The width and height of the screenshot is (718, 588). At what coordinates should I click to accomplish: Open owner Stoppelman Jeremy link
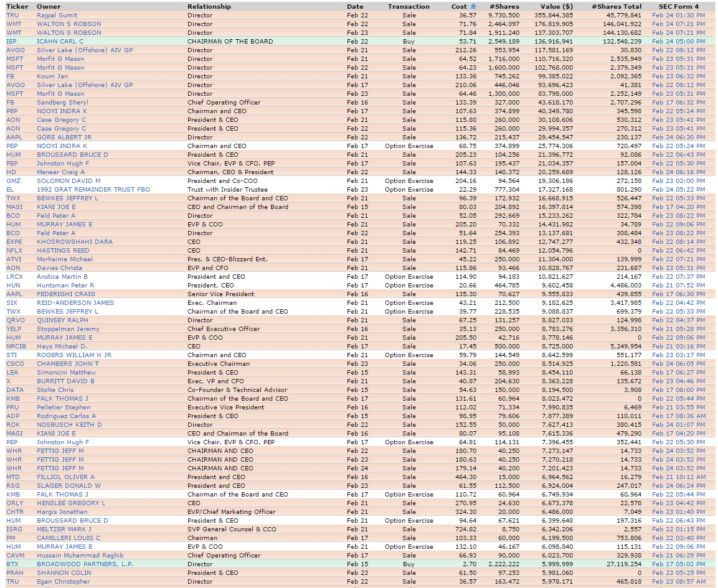point(68,329)
